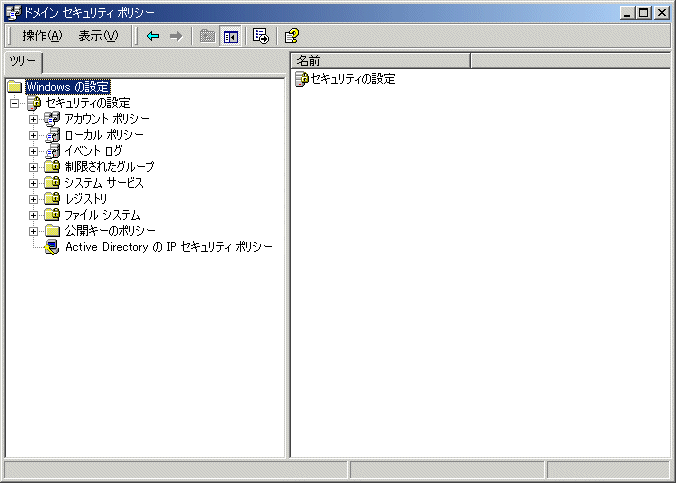Expand the イベント ログ node
The height and width of the screenshot is (483, 676).
click(33, 151)
